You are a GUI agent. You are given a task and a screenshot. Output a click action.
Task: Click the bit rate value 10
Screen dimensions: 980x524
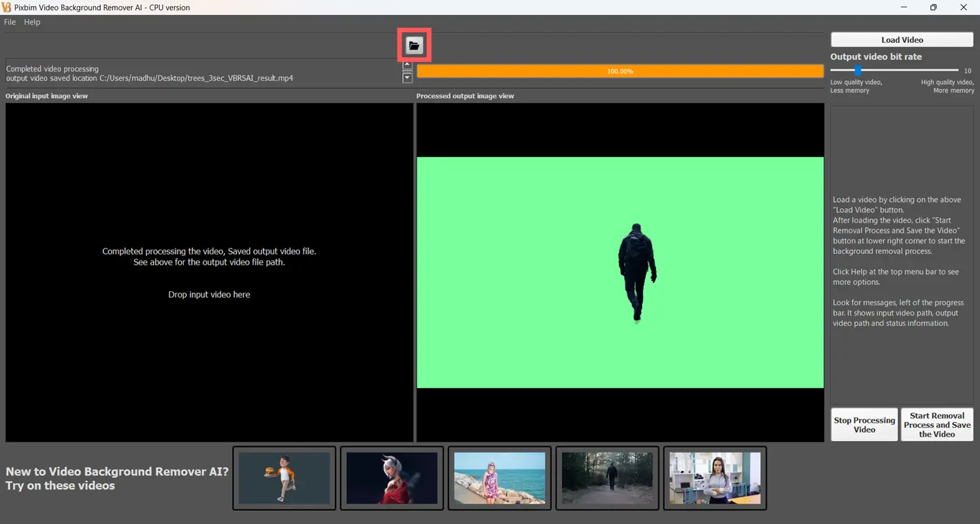click(x=968, y=71)
